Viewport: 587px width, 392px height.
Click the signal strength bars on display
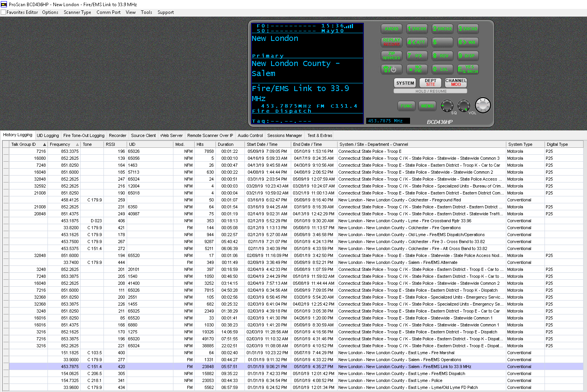pos(349,26)
